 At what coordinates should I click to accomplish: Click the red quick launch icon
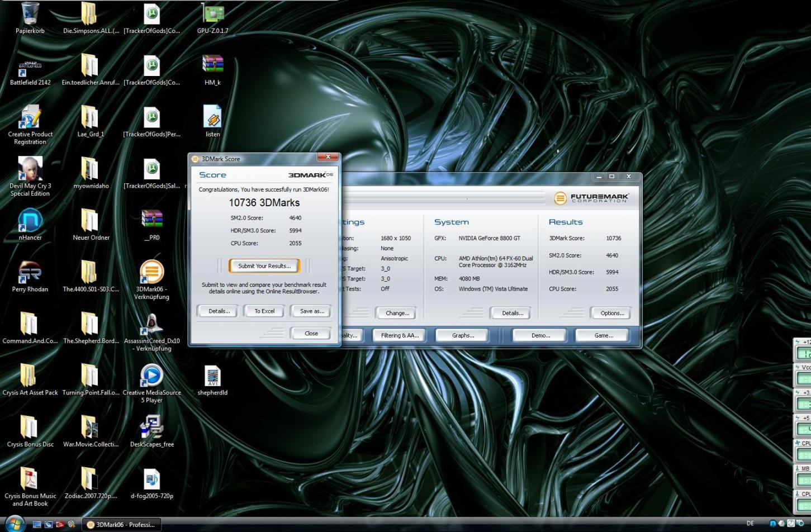click(x=60, y=525)
